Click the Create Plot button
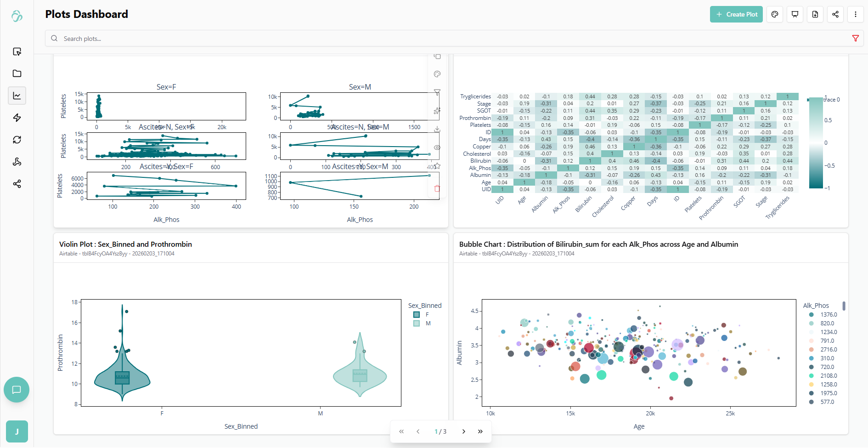Viewport: 868px width, 448px height. point(736,14)
